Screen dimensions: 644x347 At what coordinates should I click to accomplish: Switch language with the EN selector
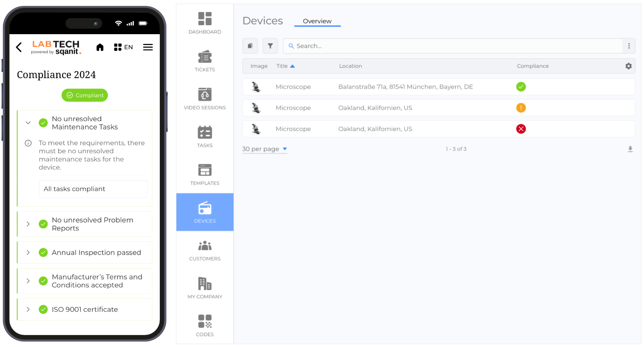coord(123,47)
